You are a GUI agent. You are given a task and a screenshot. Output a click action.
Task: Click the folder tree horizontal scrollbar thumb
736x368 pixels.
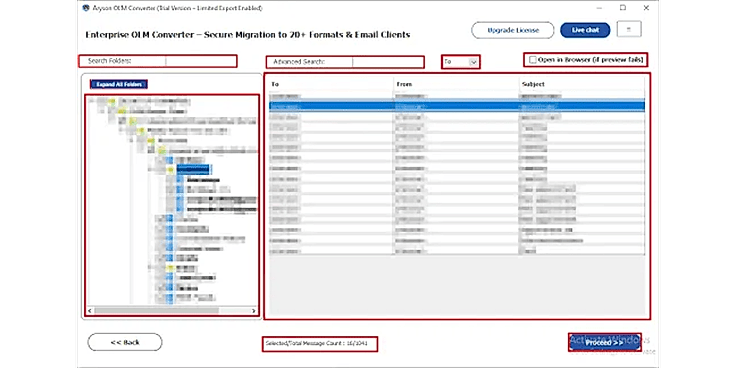pyautogui.click(x=156, y=311)
